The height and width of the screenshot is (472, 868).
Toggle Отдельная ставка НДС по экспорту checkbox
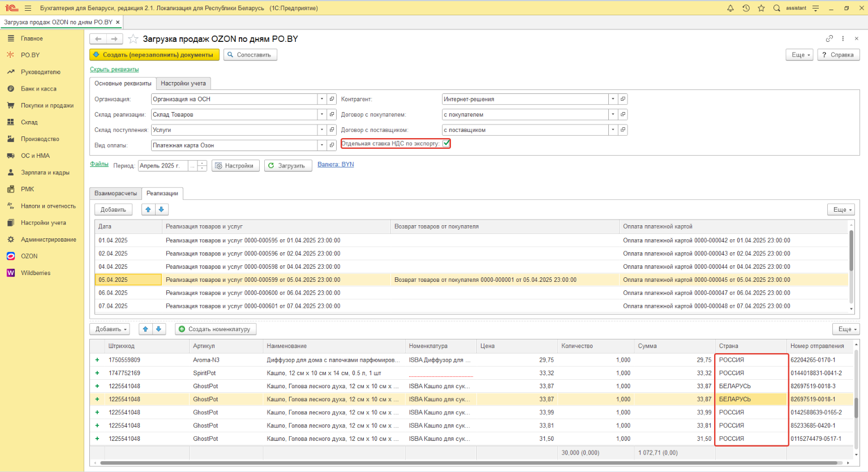tap(446, 144)
